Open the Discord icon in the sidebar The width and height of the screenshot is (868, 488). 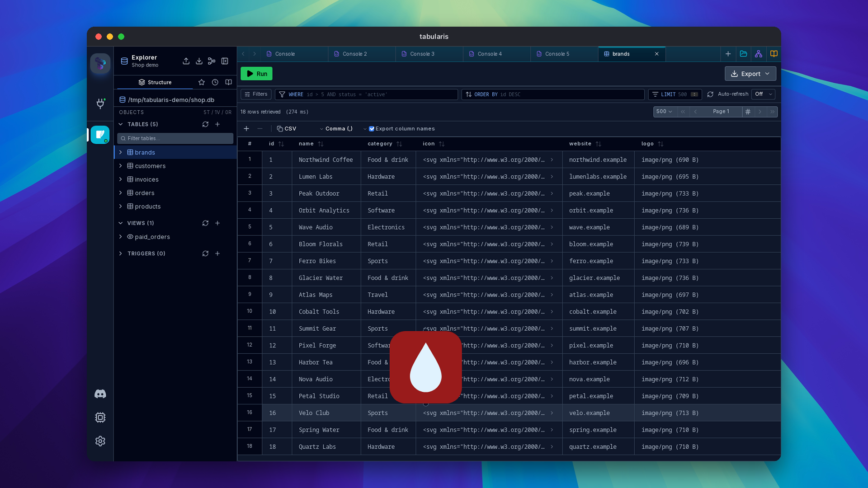[x=100, y=394]
